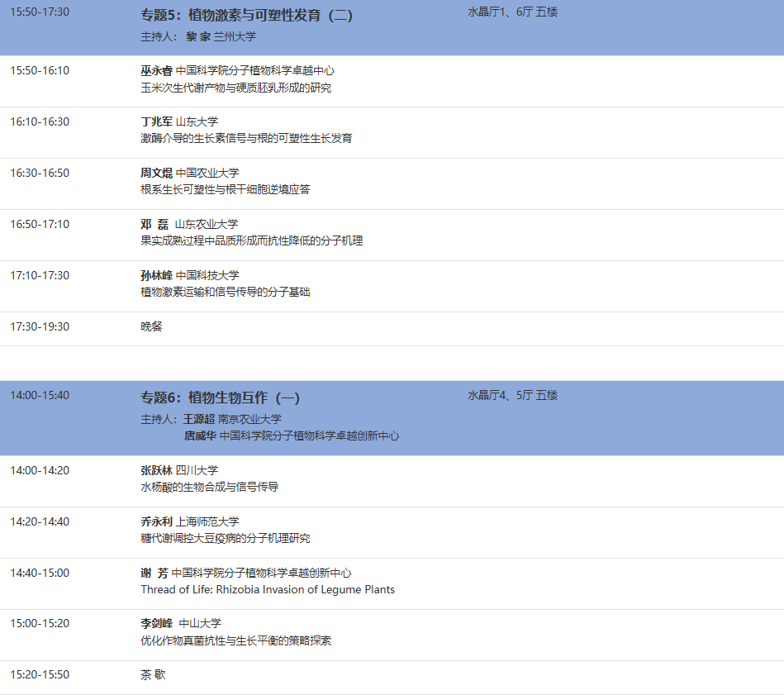The height and width of the screenshot is (695, 784).
Task: Open talk 糖代谢调控大豆疫病的分子机理研究
Action: (x=223, y=538)
